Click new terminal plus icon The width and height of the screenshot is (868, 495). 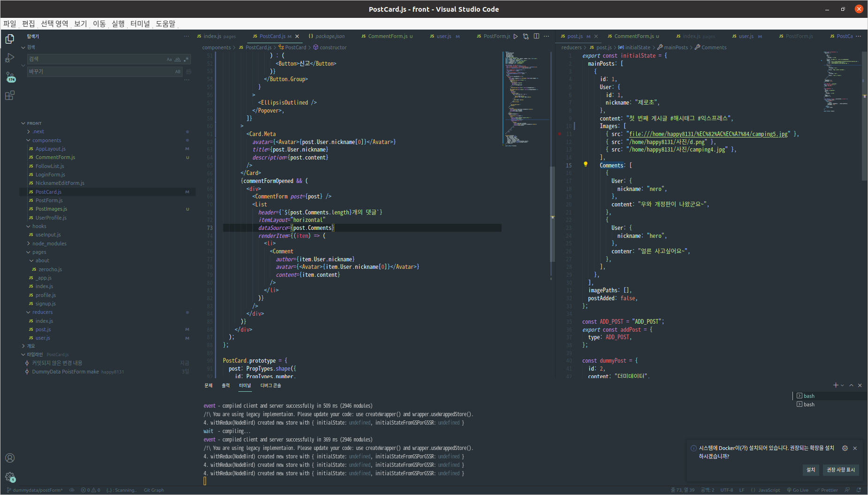[x=836, y=385]
